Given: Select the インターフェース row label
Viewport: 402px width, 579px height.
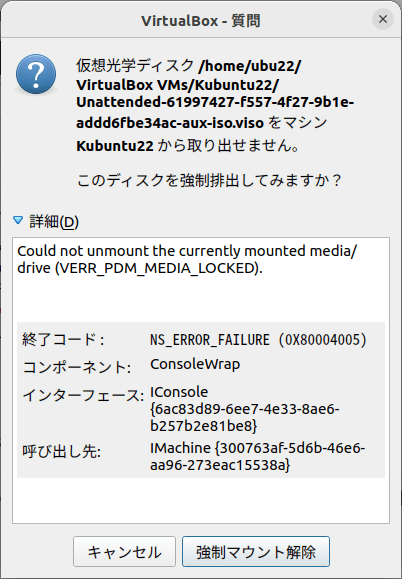Looking at the screenshot, I should pyautogui.click(x=83, y=395).
